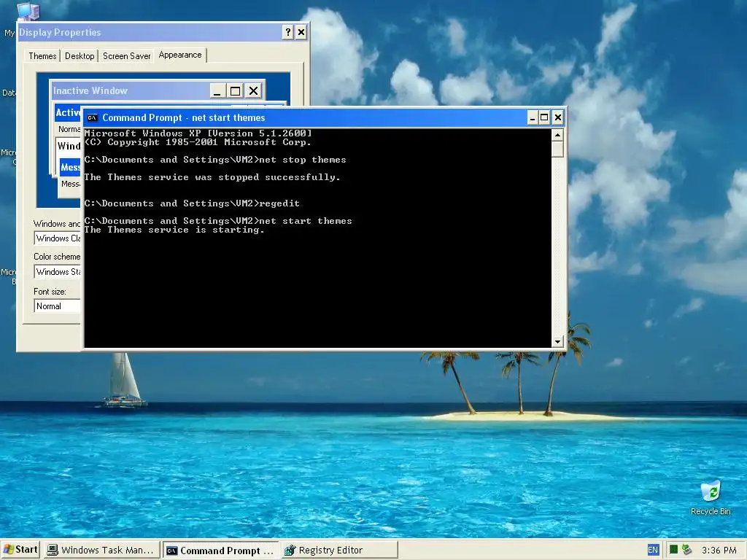Open the Font size dropdown
The width and height of the screenshot is (747, 560).
[57, 306]
